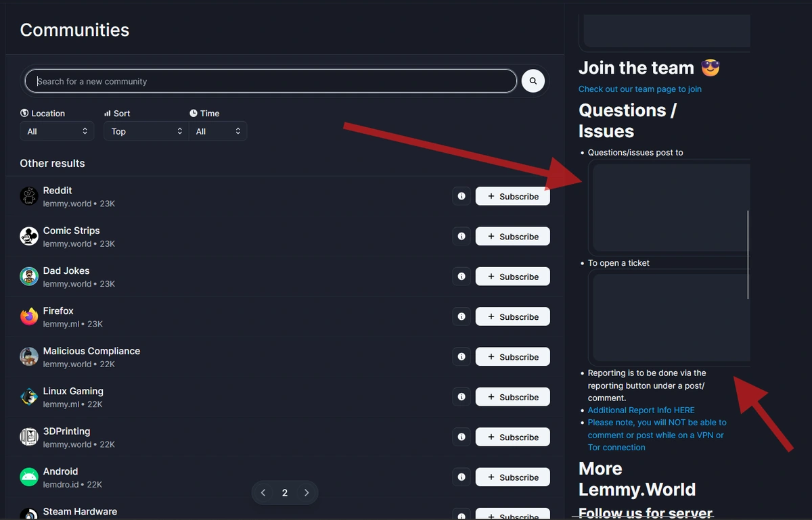This screenshot has height=520, width=812.
Task: Click the 'Other results' heading
Action: (52, 163)
